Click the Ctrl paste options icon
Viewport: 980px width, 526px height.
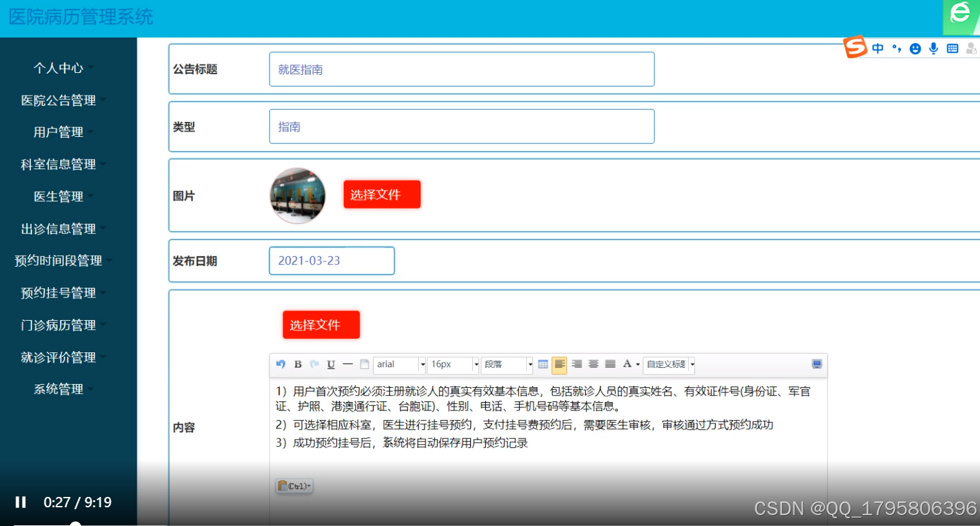click(294, 486)
